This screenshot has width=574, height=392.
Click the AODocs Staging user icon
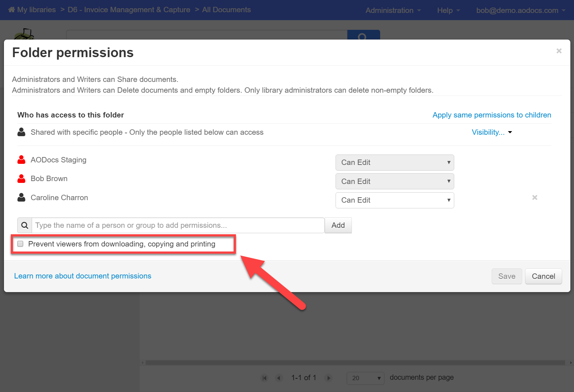click(x=22, y=160)
